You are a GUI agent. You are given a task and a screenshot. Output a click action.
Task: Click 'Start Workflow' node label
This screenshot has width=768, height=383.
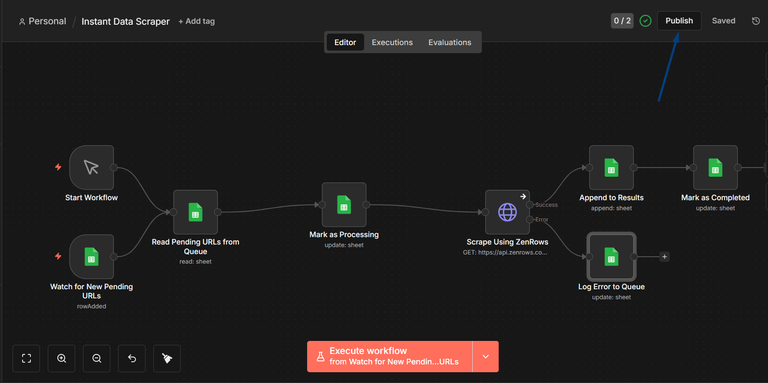(92, 198)
